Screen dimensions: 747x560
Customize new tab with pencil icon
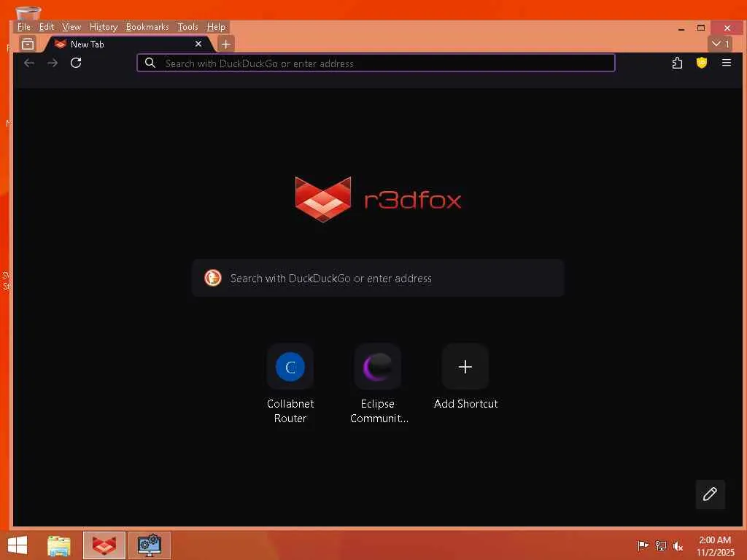[710, 494]
